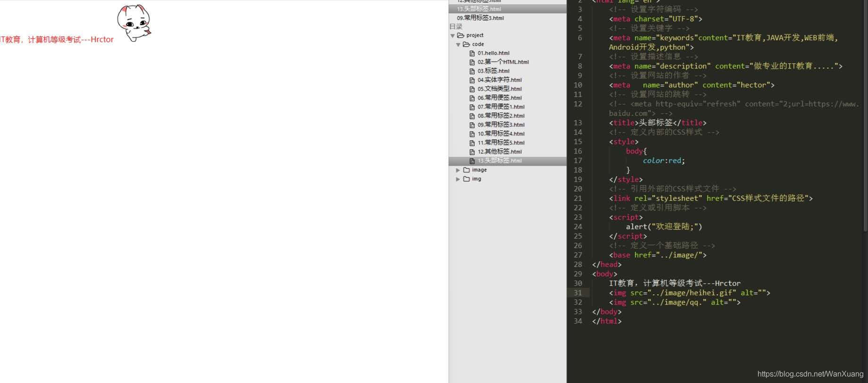Click the file icon of 12.其他标签.html

tap(472, 152)
